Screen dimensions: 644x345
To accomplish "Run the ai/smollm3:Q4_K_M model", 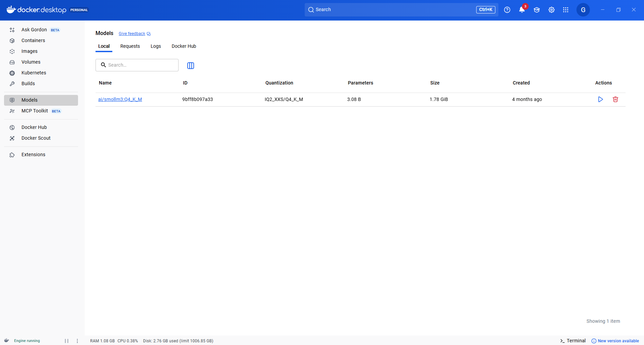I will tap(600, 99).
